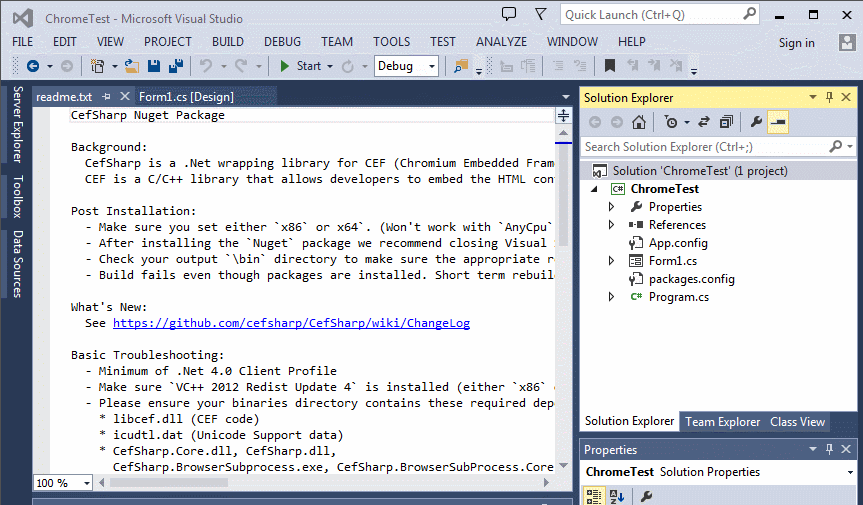Screen dimensions: 863x505
Task: Switch to the Team Explorer tab
Action: (x=723, y=422)
